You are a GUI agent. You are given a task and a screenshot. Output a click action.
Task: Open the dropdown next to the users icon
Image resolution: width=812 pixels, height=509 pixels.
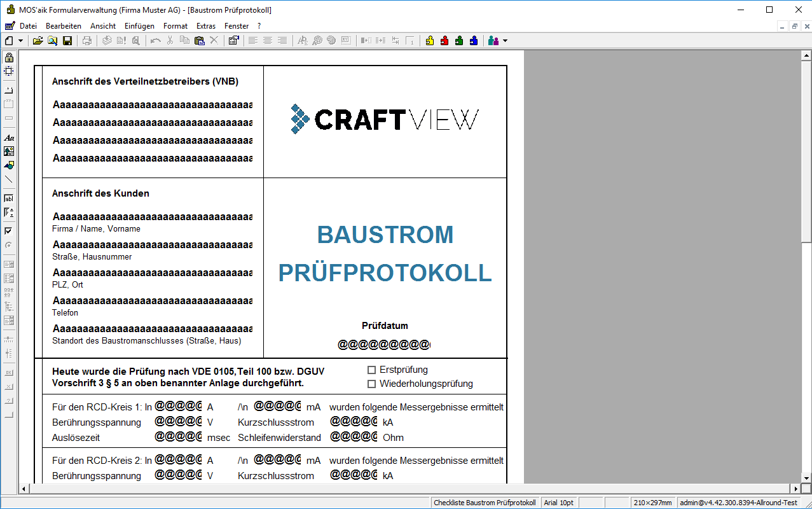[x=505, y=41]
